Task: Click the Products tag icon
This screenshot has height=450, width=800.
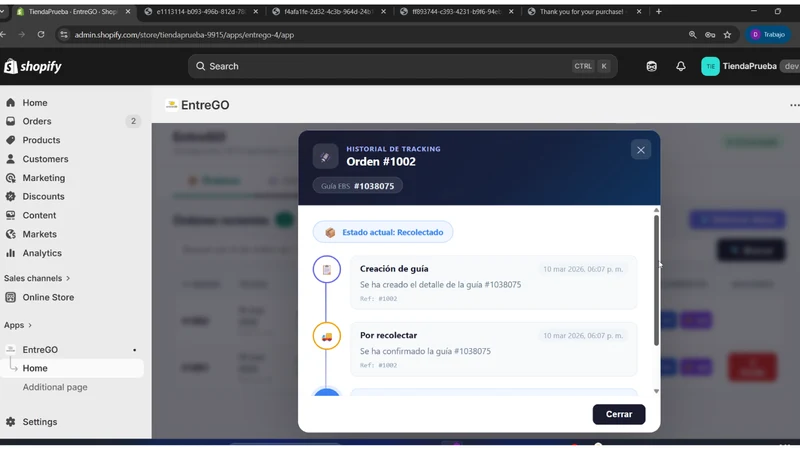Action: coord(11,140)
